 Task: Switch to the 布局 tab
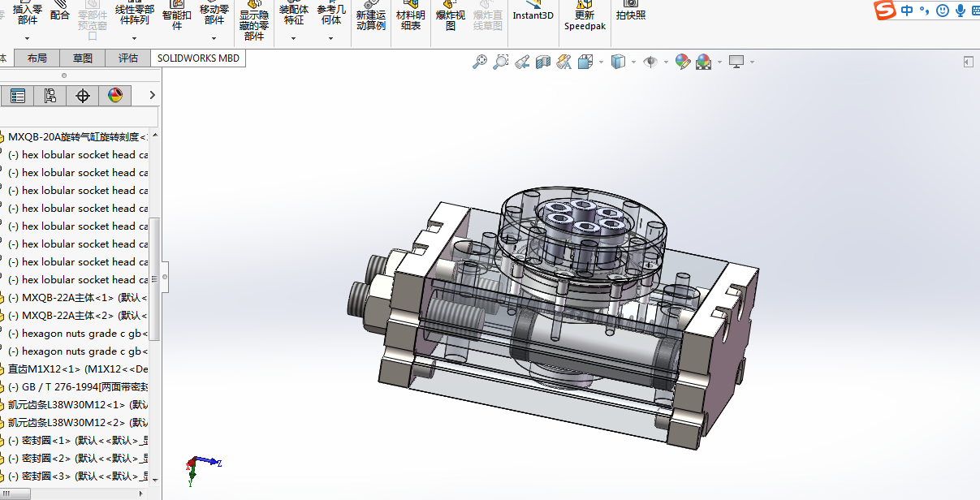pyautogui.click(x=37, y=58)
